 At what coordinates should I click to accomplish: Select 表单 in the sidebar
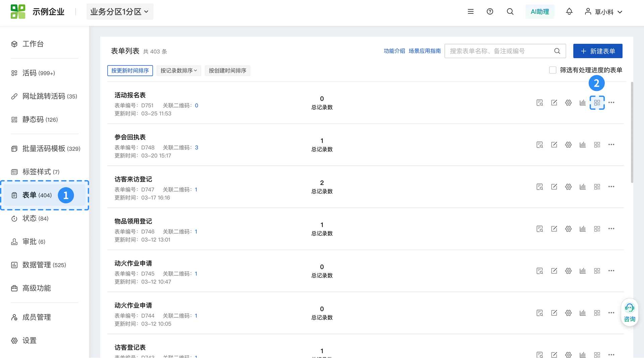[x=37, y=195]
